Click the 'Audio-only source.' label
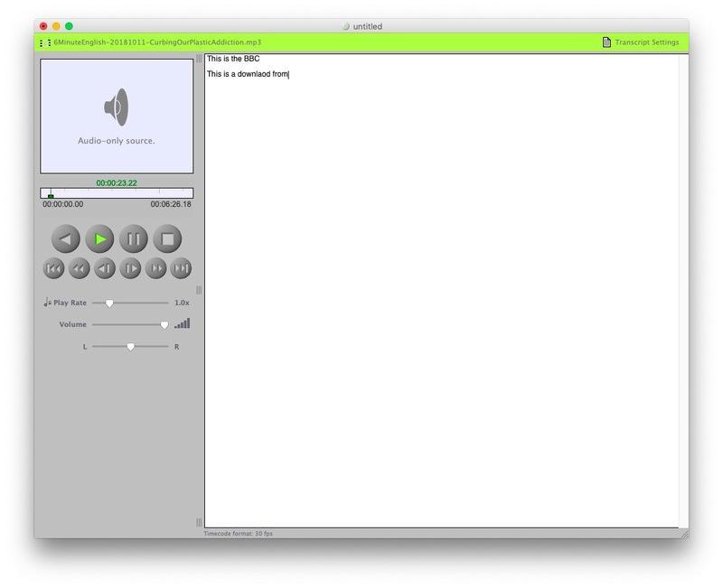 117,141
